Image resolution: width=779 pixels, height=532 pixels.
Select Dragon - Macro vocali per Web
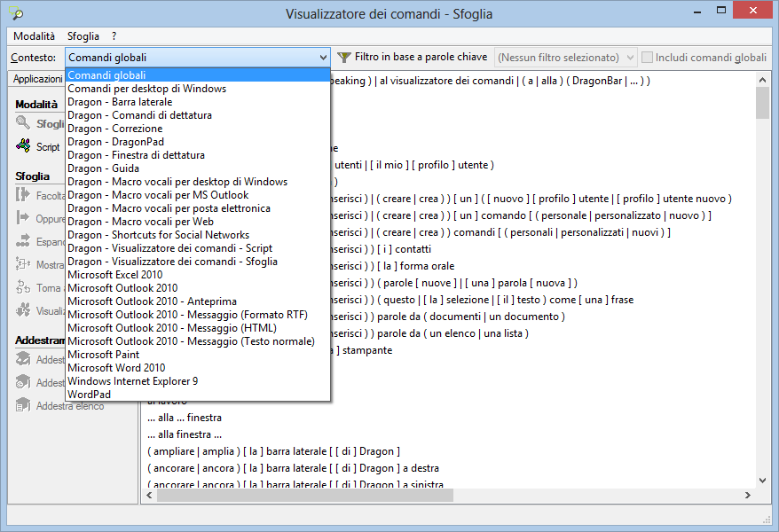tap(198, 222)
